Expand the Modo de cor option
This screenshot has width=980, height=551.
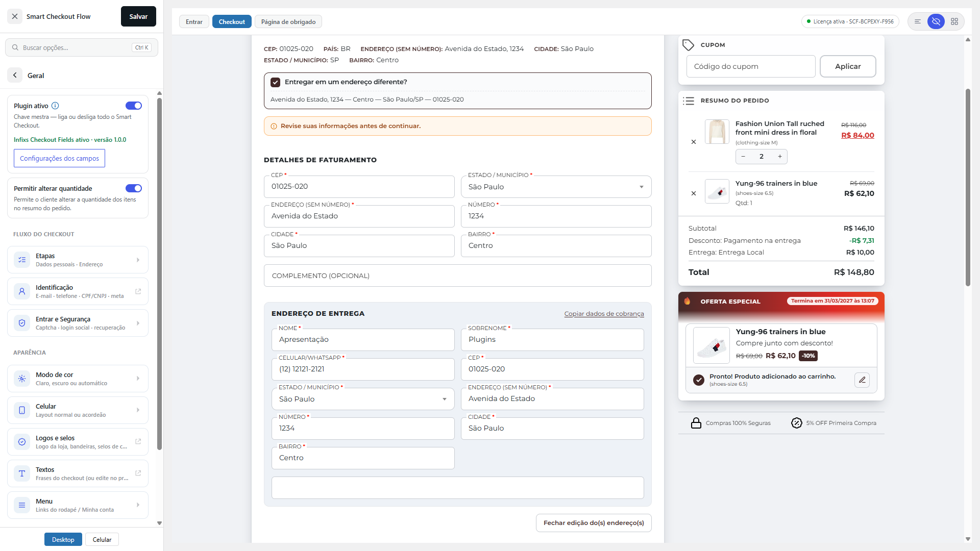coord(138,379)
